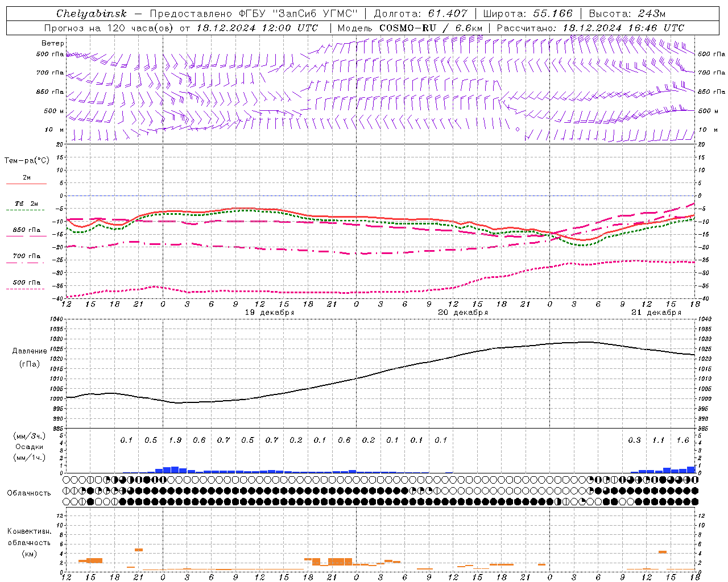This screenshot has width=728, height=582.
Task: Click the 1.6 precipitation amount value
Action: pos(683,440)
